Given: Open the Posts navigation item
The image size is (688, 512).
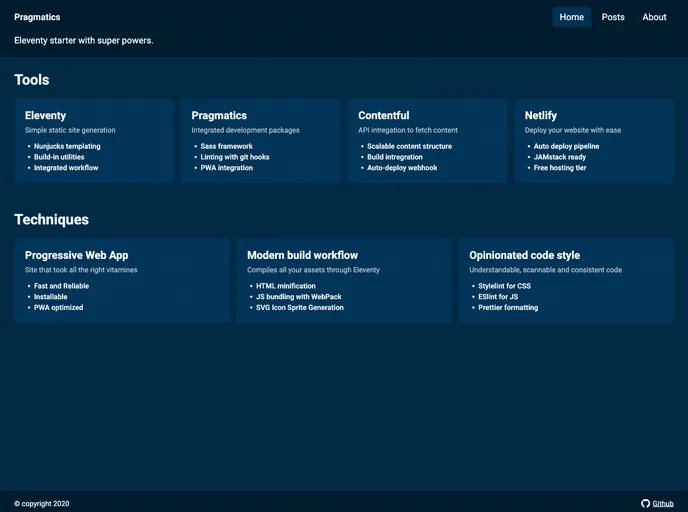Looking at the screenshot, I should point(613,17).
